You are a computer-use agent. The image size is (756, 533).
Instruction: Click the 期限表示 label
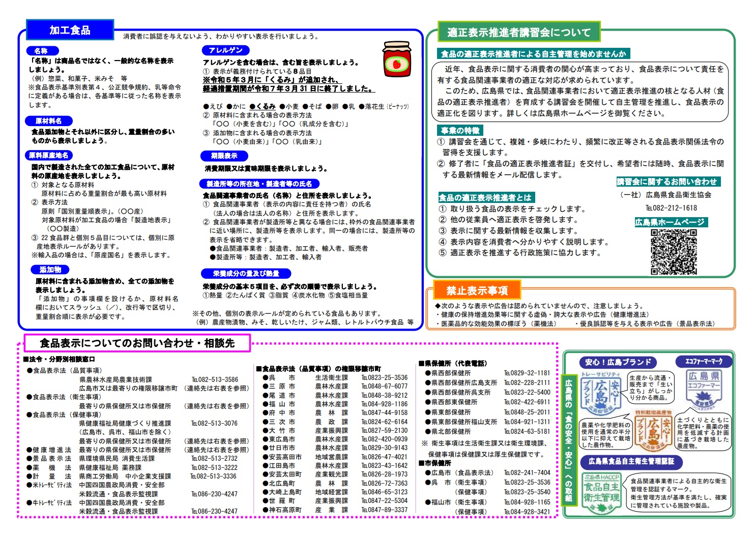[224, 156]
